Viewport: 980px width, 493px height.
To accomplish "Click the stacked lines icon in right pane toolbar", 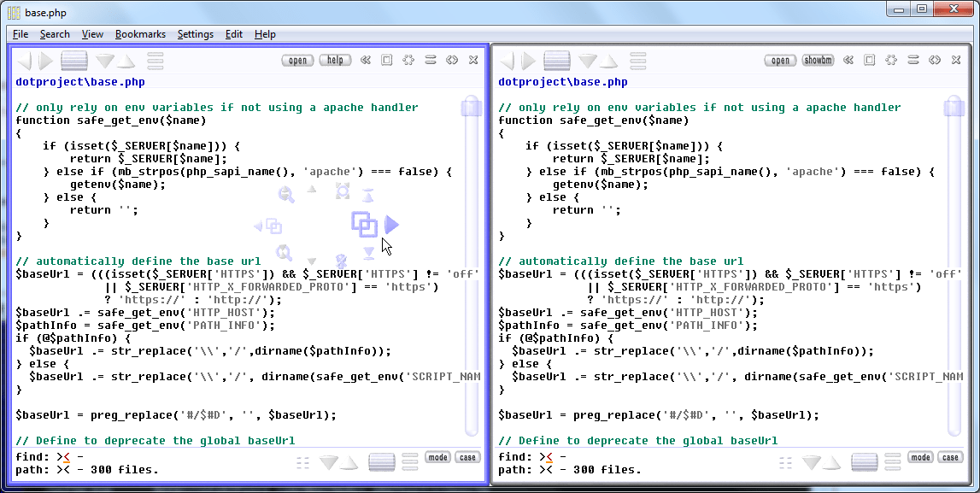I will click(637, 61).
